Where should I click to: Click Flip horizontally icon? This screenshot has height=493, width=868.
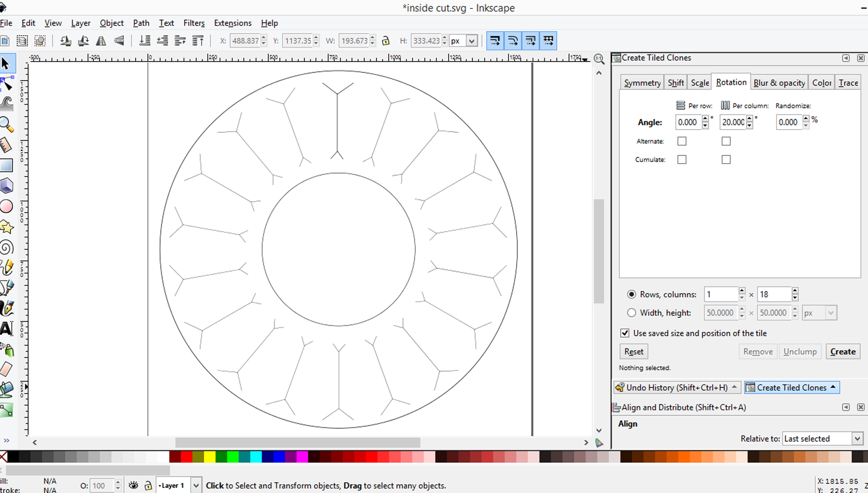point(101,41)
